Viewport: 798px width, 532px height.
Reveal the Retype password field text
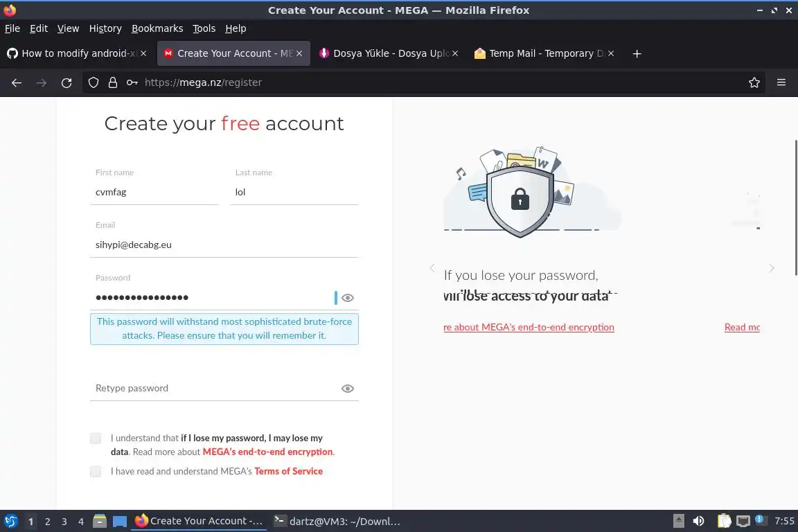click(348, 389)
